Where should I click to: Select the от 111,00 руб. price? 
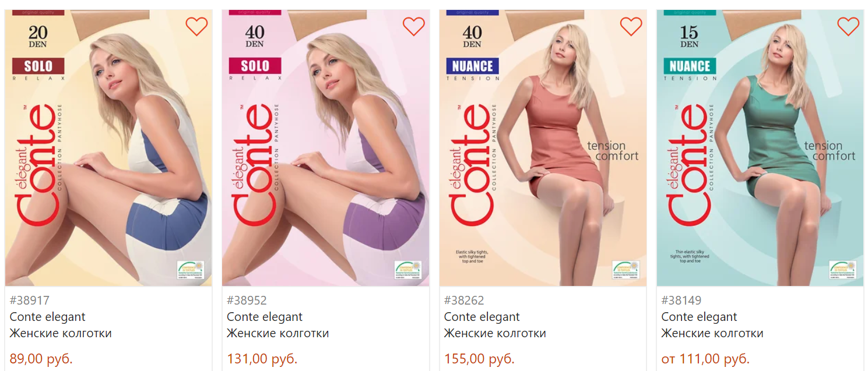coord(705,359)
